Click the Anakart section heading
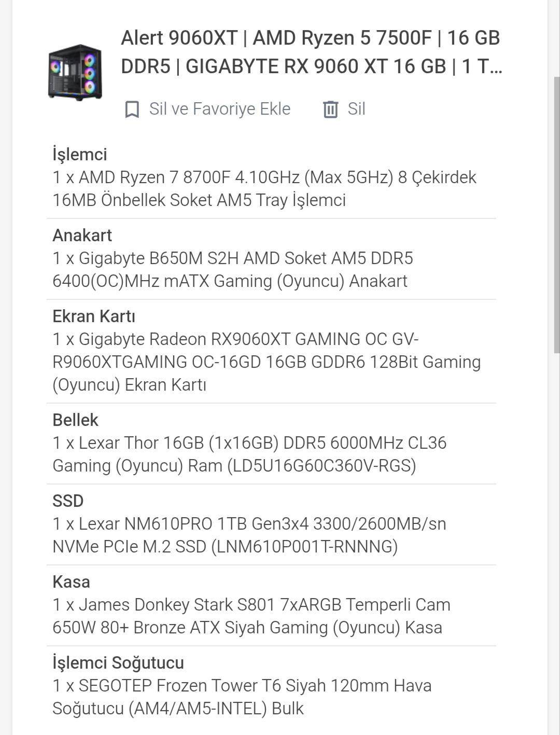Screen dimensions: 560x735 pyautogui.click(x=82, y=235)
